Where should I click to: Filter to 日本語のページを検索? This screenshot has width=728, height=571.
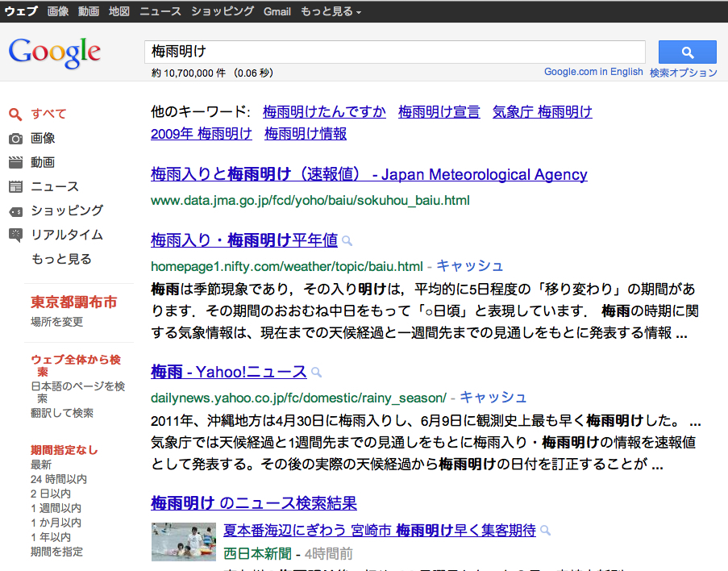point(77,392)
